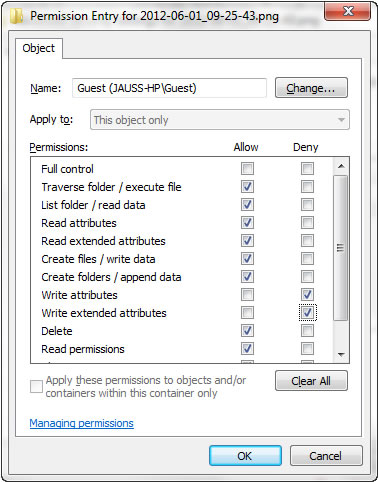Click the scrollbar up arrow
Screen dimensions: 378x482
click(341, 166)
